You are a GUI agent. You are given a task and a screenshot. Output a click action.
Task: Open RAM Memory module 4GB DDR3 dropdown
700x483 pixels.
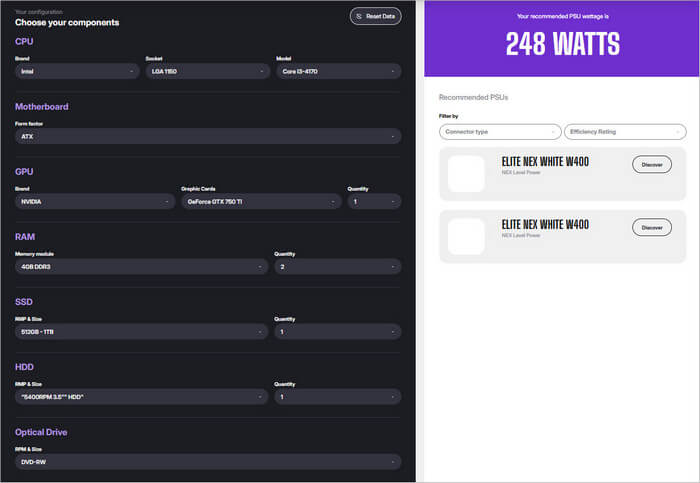[x=141, y=266]
